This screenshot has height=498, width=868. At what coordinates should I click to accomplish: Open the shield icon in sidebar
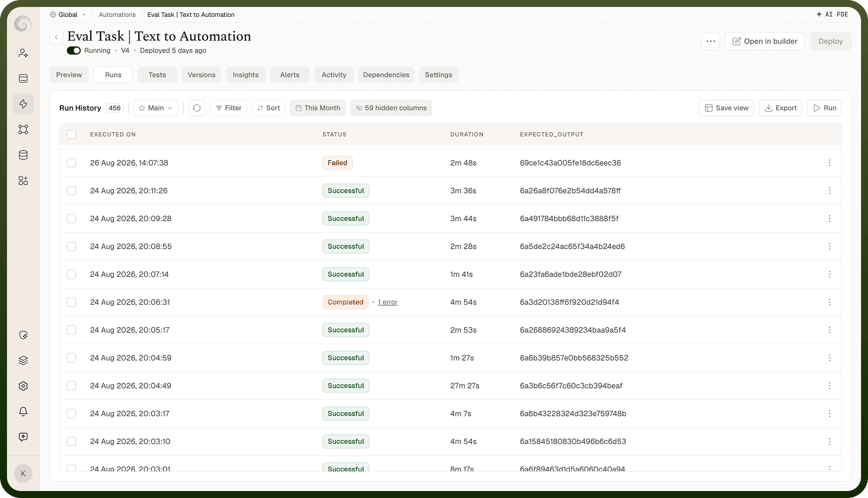[x=23, y=335]
